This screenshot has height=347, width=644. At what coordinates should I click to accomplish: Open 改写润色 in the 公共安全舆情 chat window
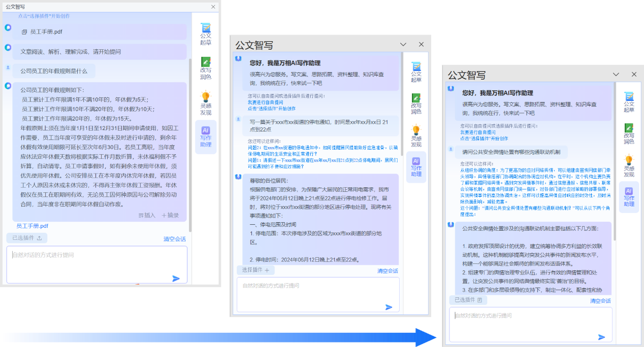pos(629,134)
